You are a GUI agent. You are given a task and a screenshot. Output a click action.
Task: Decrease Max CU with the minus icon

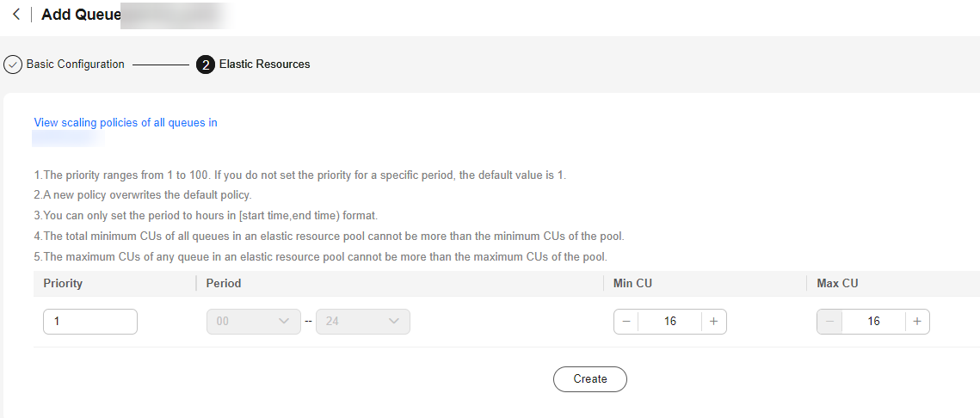(830, 321)
